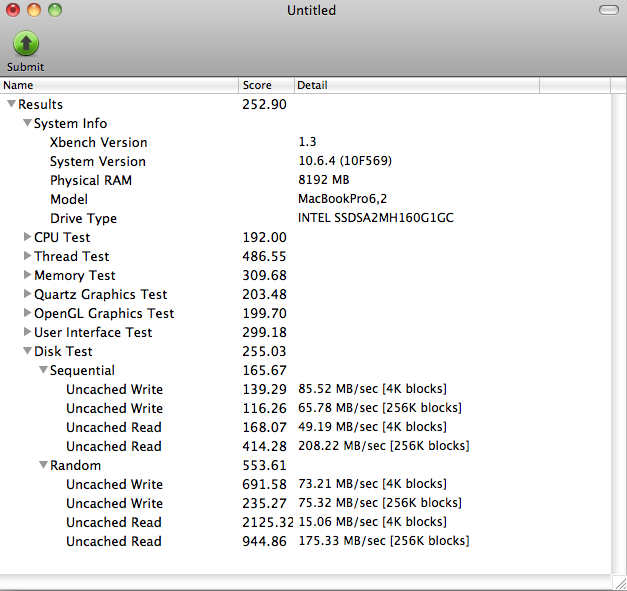
Task: Sort by the Name column header
Action: [x=119, y=85]
